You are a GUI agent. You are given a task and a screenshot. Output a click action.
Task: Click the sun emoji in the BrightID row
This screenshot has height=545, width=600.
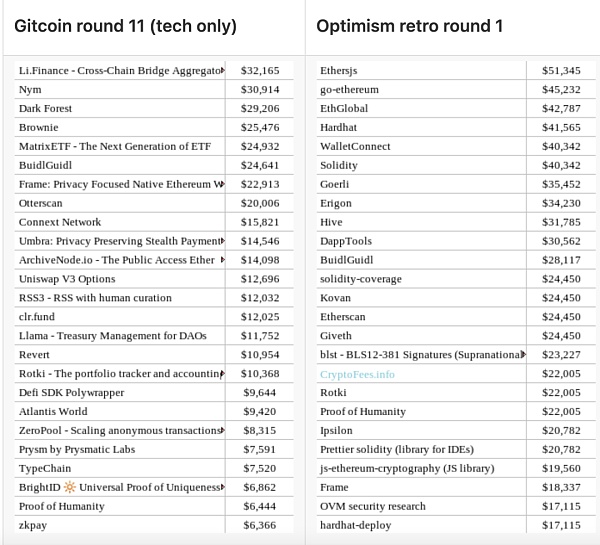tap(70, 487)
